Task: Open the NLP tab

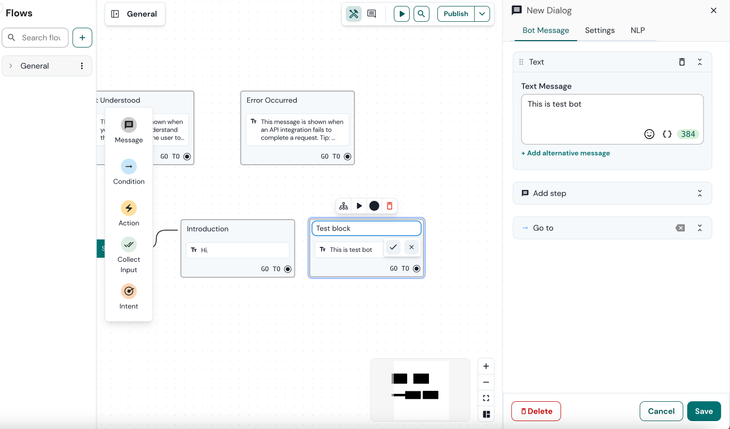Action: click(x=637, y=31)
